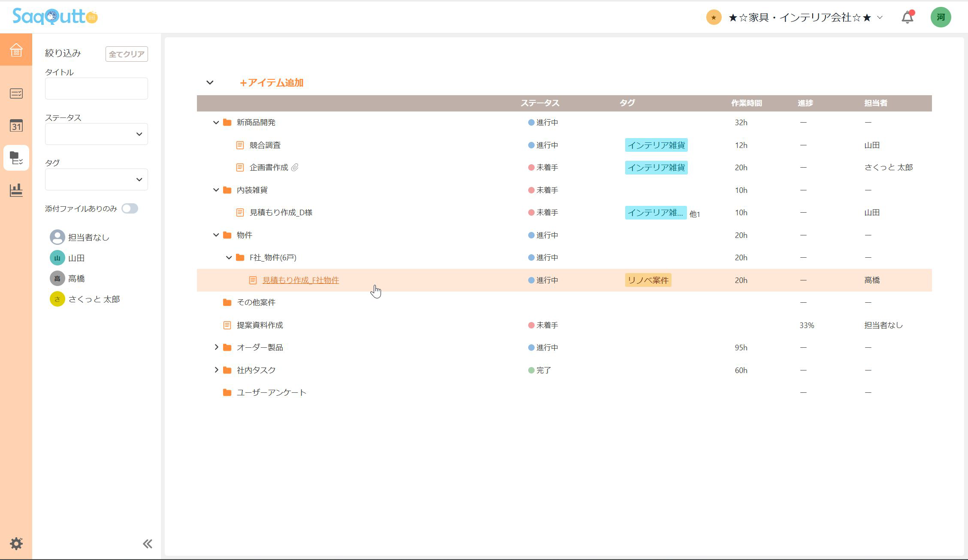Image resolution: width=968 pixels, height=560 pixels.
Task: Click the notification bell icon
Action: 907,18
